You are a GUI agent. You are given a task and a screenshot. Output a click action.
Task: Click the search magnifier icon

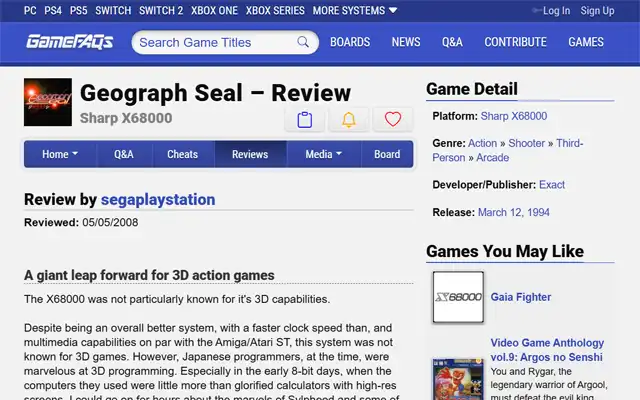pyautogui.click(x=303, y=42)
